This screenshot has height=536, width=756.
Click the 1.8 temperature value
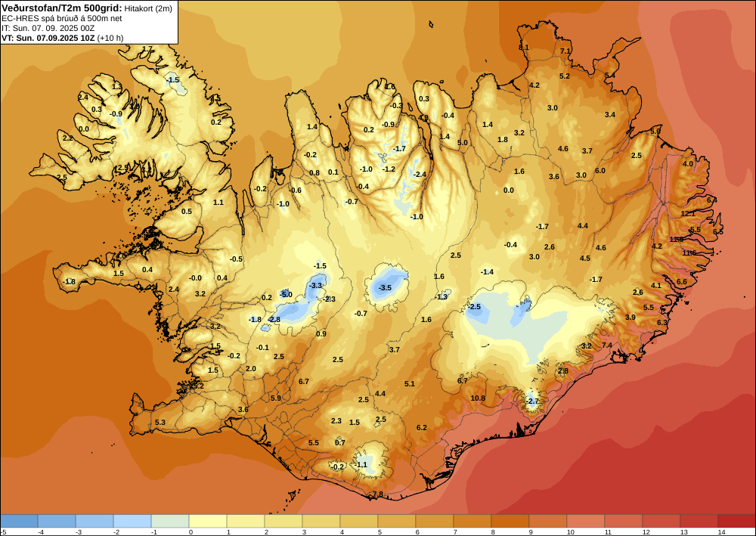point(503,140)
